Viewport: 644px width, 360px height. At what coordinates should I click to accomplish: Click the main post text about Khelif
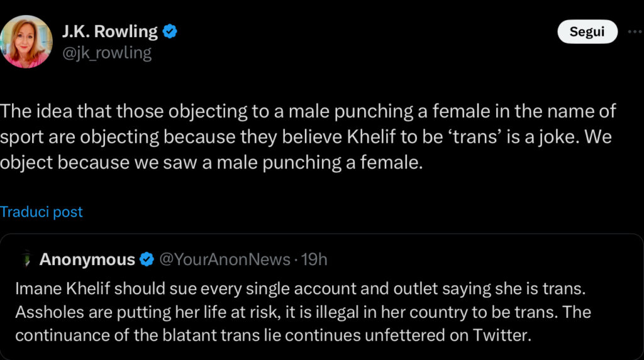tap(308, 138)
